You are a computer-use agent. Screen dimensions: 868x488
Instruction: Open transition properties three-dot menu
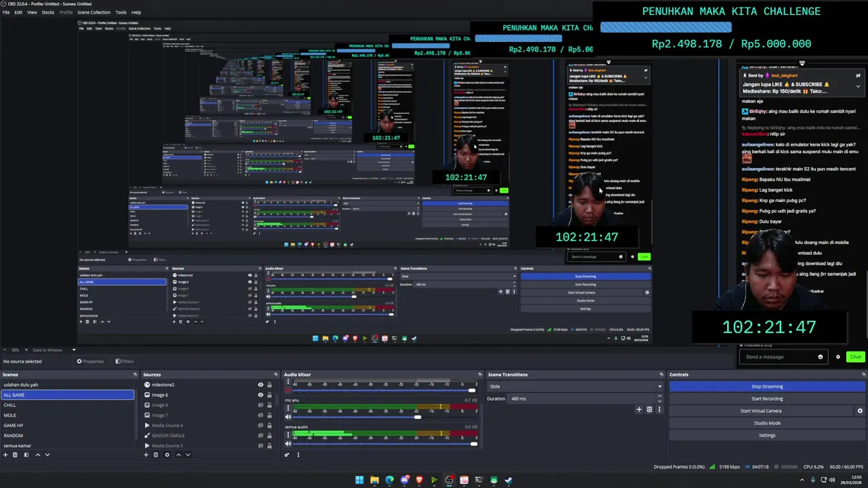pos(659,409)
